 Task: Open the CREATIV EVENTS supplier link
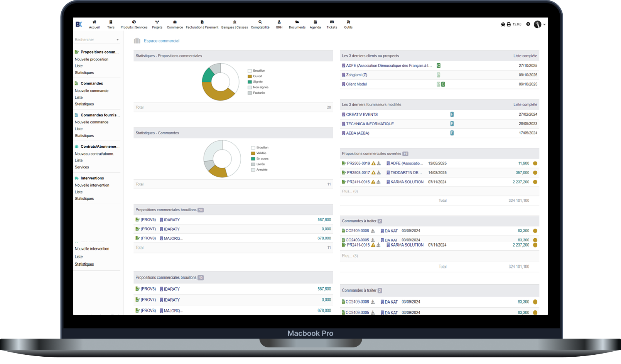click(x=362, y=115)
